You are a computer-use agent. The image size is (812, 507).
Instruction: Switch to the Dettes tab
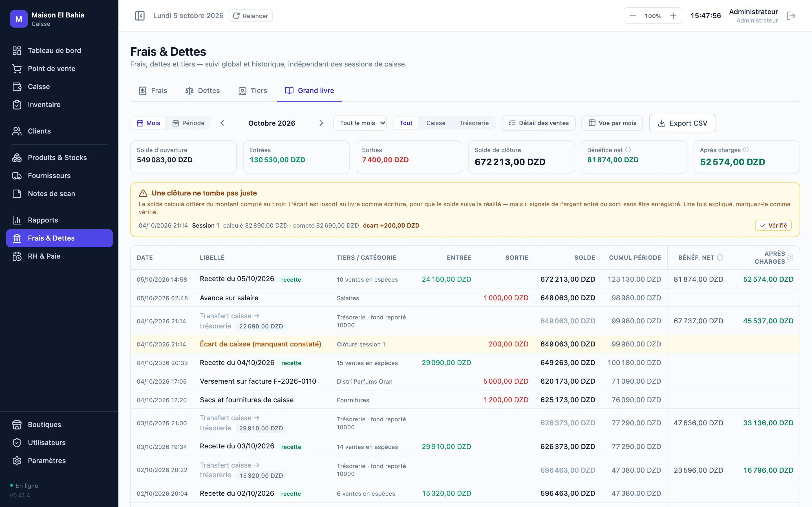(202, 90)
